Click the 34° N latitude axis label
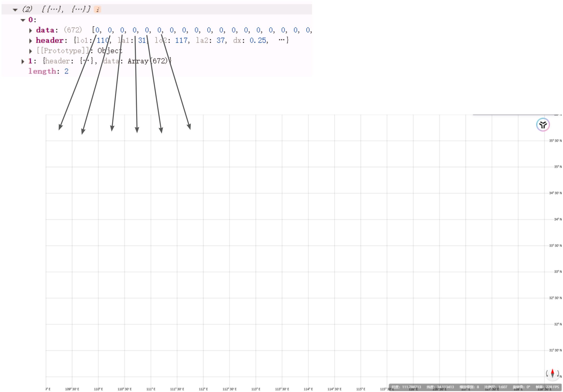The width and height of the screenshot is (563, 392). tap(558, 219)
